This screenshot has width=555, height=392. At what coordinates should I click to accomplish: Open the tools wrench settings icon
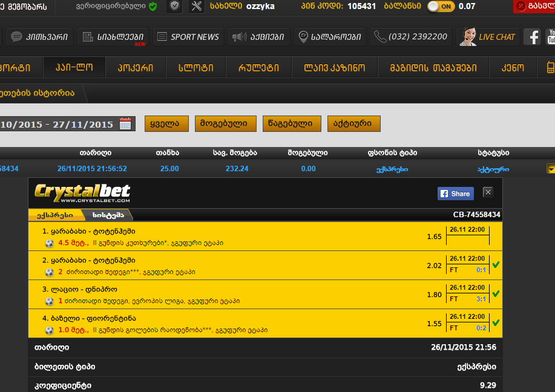pos(197,6)
